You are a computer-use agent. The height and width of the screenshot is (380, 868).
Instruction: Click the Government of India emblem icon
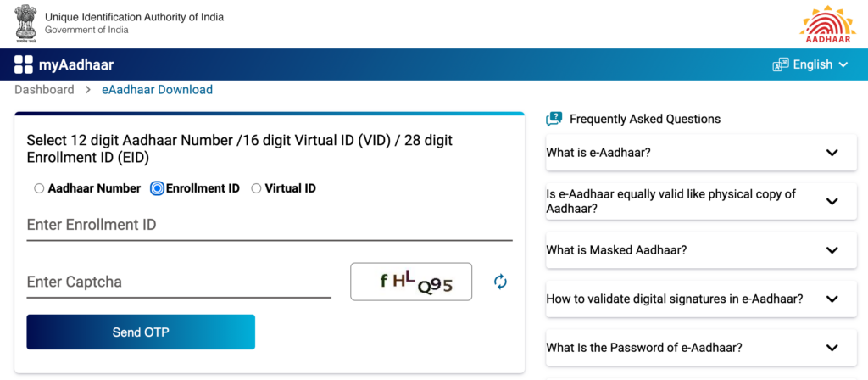25,23
